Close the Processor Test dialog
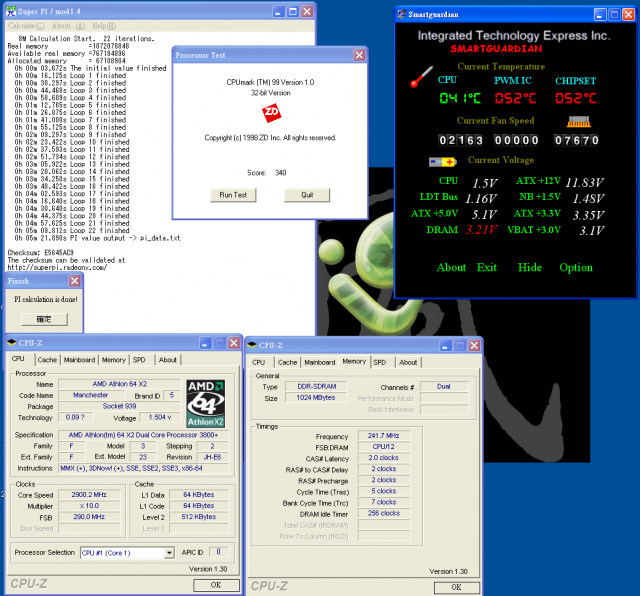Screen dimensions: 640x596 point(359,55)
